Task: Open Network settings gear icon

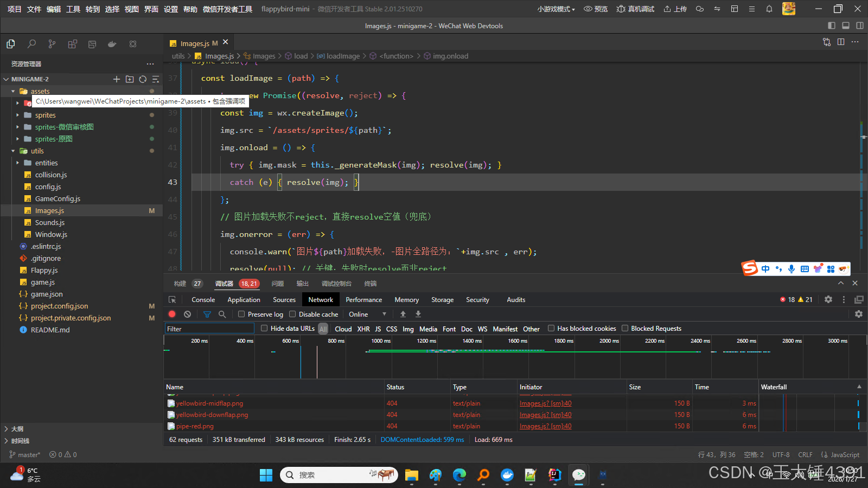Action: click(859, 314)
